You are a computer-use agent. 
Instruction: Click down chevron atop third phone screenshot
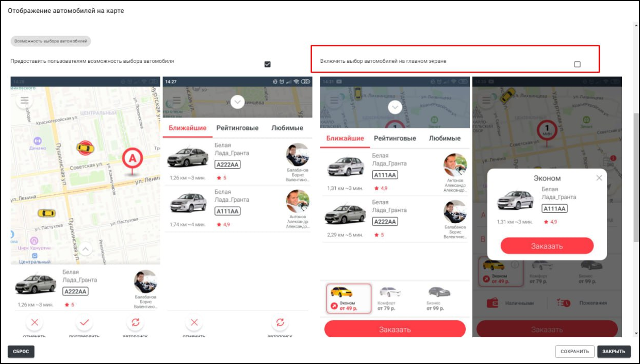point(395,107)
